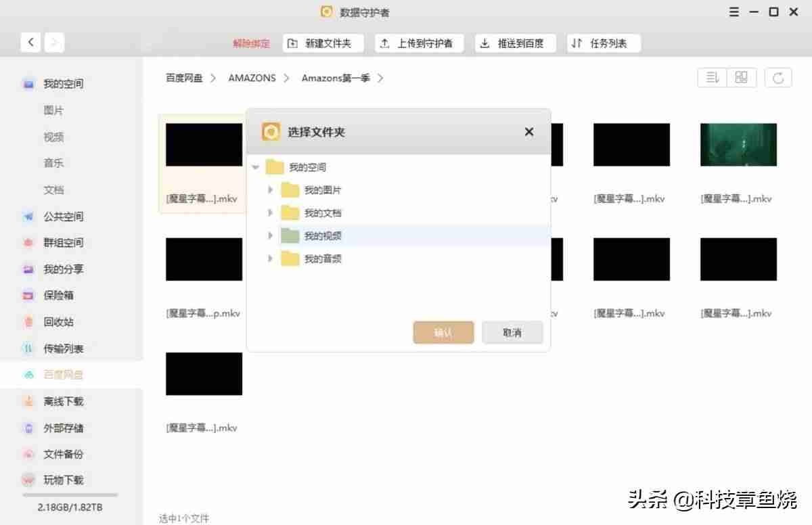
Task: Click 文件备份 sidebar icon
Action: pos(28,455)
